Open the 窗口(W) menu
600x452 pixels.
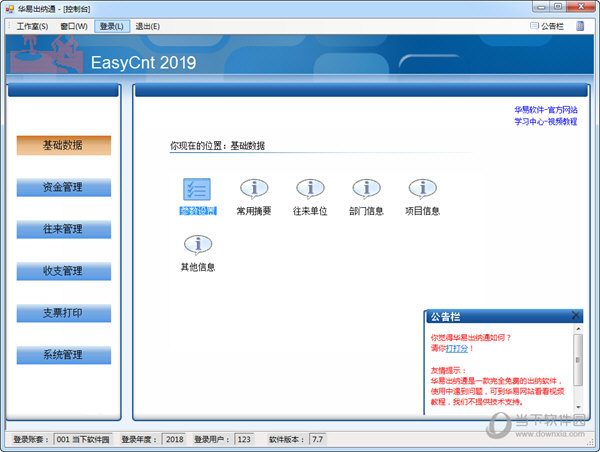point(74,26)
